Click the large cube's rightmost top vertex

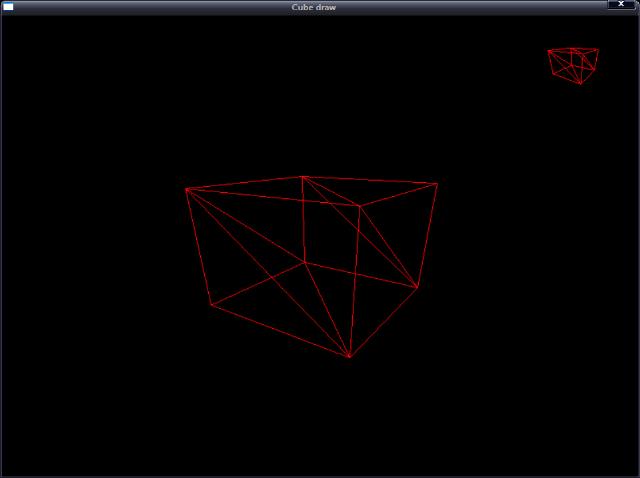(x=437, y=183)
